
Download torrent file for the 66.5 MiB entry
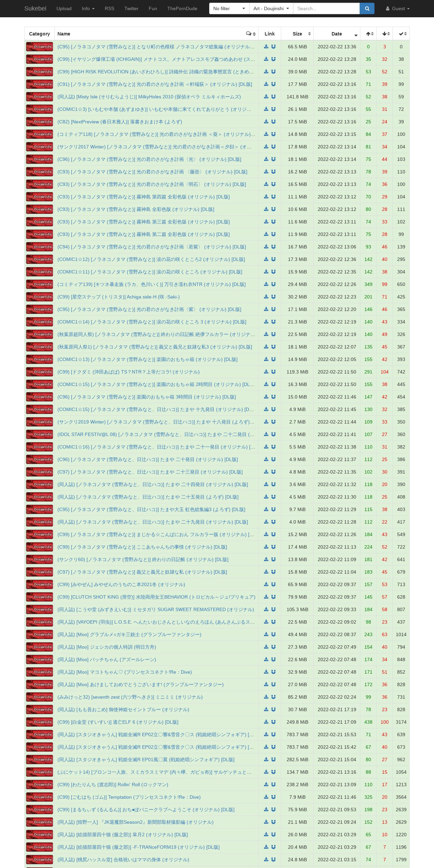point(266,47)
